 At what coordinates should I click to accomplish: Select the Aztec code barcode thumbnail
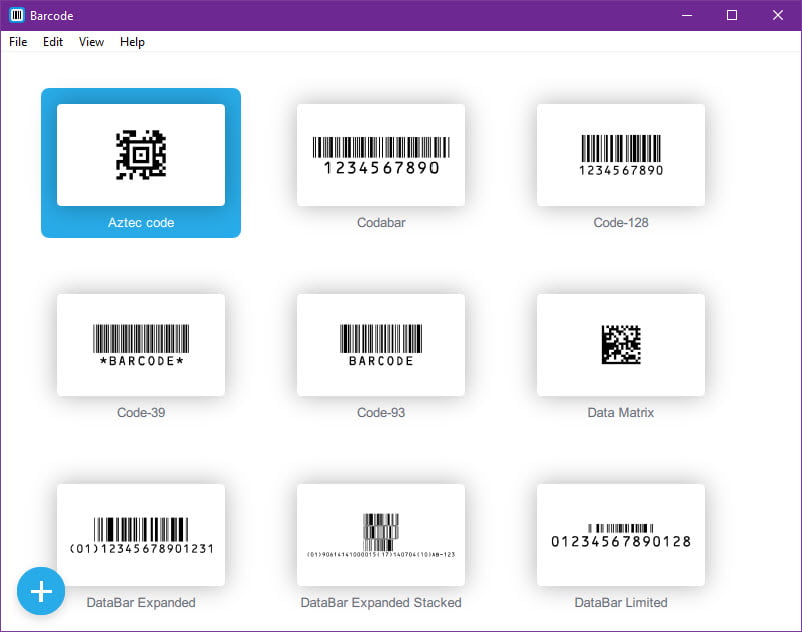click(x=141, y=155)
